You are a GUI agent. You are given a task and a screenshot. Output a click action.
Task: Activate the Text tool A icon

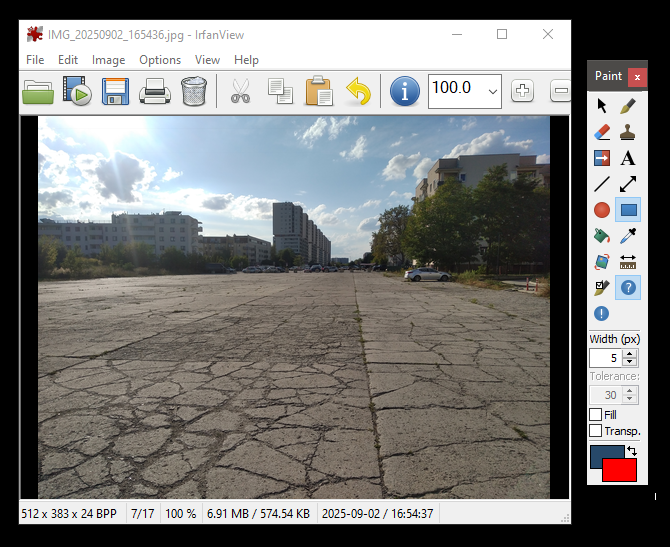tap(628, 158)
